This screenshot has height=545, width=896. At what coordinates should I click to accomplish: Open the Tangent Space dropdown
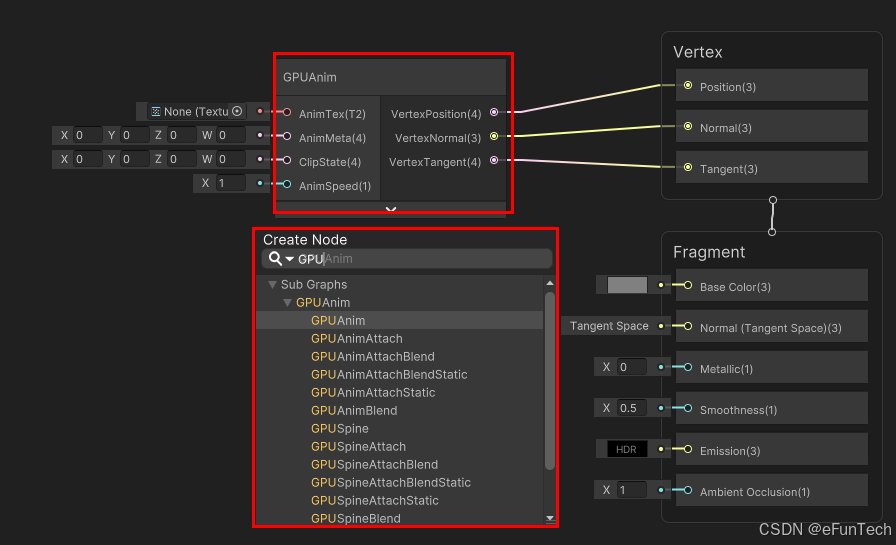609,326
